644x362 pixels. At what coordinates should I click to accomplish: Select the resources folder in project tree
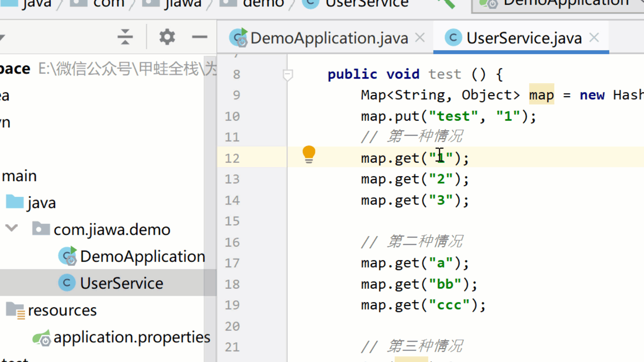click(62, 310)
